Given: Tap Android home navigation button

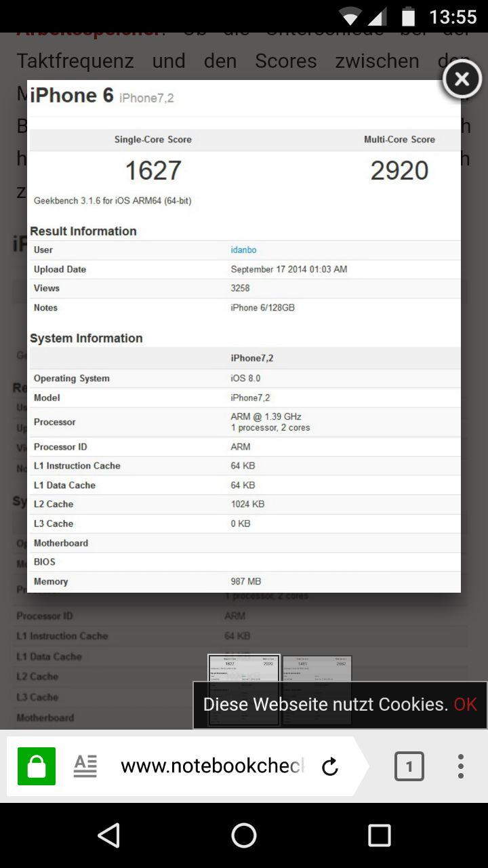Looking at the screenshot, I should point(244,835).
